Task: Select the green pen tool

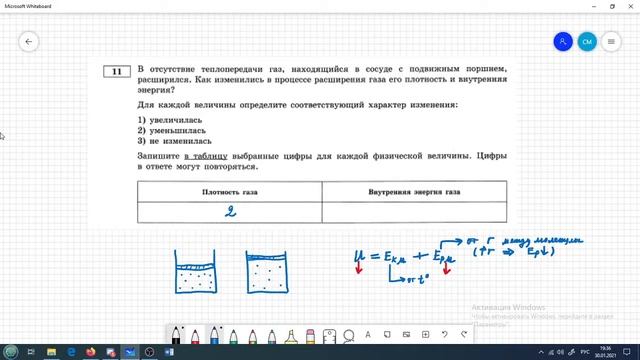Action: point(233,336)
